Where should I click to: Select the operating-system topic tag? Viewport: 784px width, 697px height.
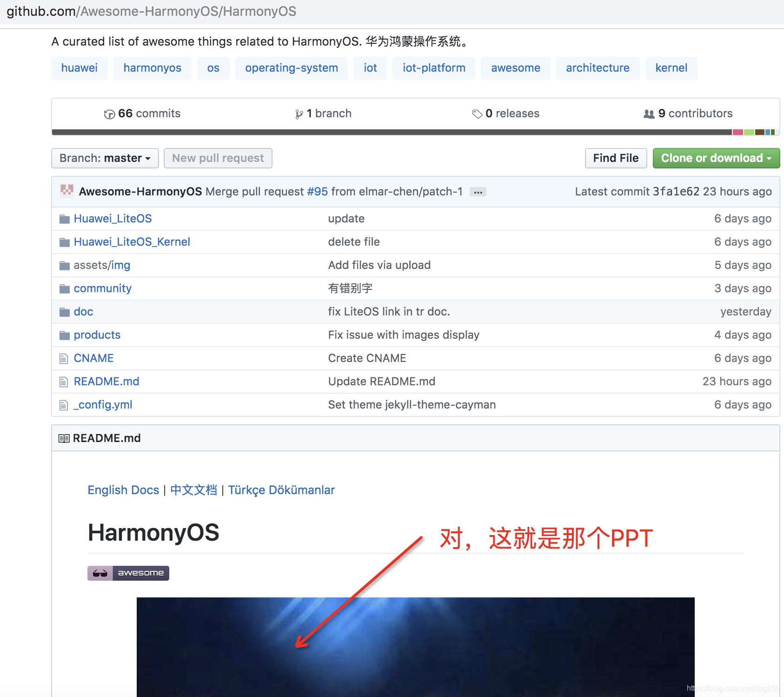pyautogui.click(x=292, y=68)
